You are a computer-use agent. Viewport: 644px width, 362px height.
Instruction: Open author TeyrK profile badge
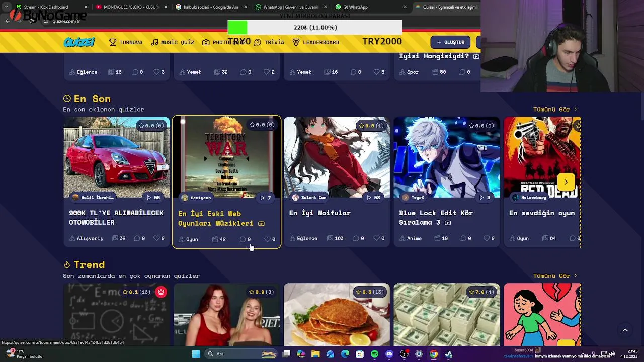tap(414, 198)
